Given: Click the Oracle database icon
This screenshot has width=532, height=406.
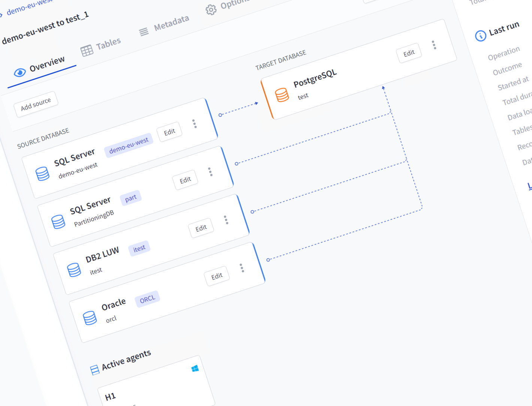Looking at the screenshot, I should [90, 318].
